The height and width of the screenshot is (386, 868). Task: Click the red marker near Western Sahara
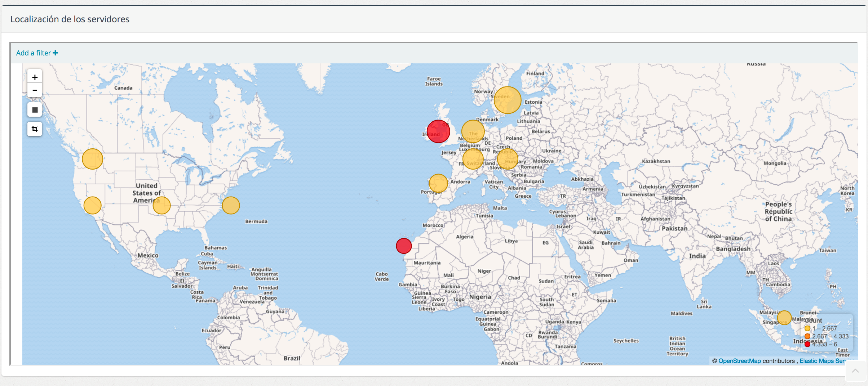pos(404,246)
